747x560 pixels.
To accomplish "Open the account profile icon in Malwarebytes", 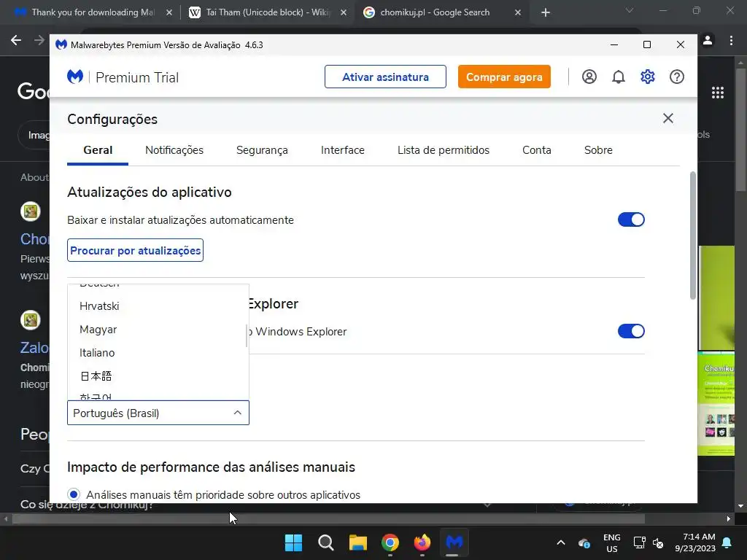I will pyautogui.click(x=589, y=77).
